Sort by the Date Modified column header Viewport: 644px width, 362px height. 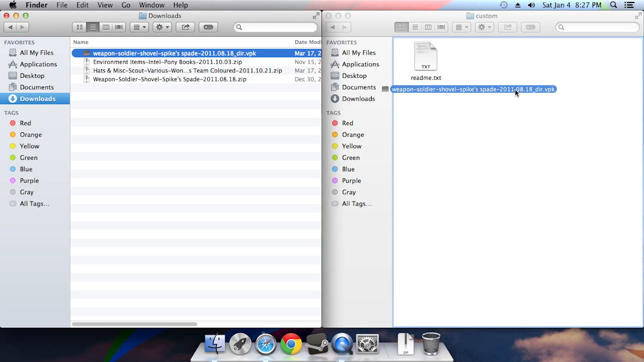pyautogui.click(x=306, y=42)
